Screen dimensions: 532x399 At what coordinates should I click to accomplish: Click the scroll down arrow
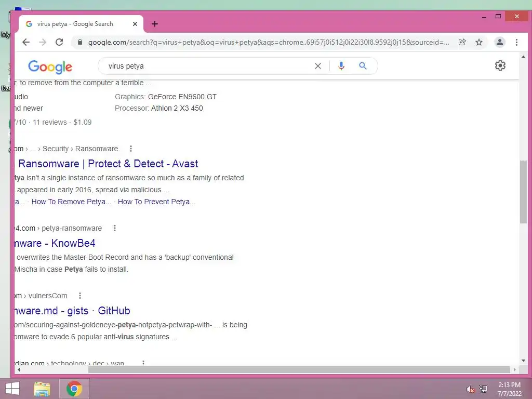click(x=523, y=361)
